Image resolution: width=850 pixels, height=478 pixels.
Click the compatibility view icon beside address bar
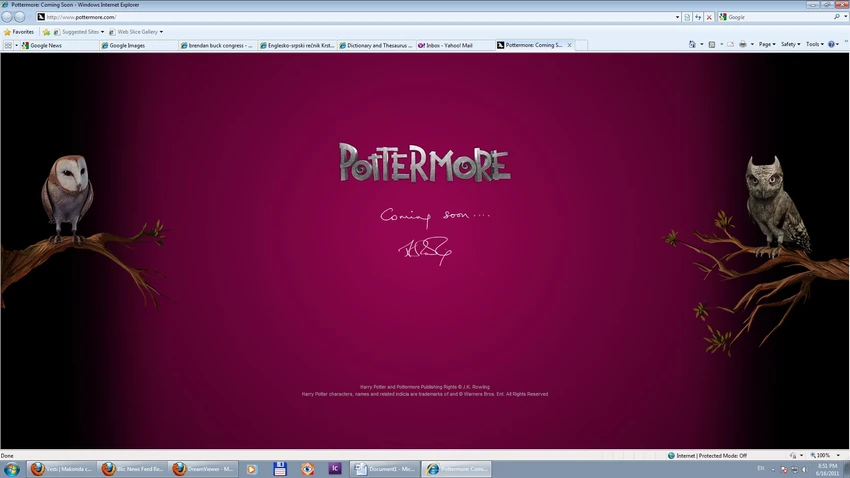pyautogui.click(x=687, y=17)
